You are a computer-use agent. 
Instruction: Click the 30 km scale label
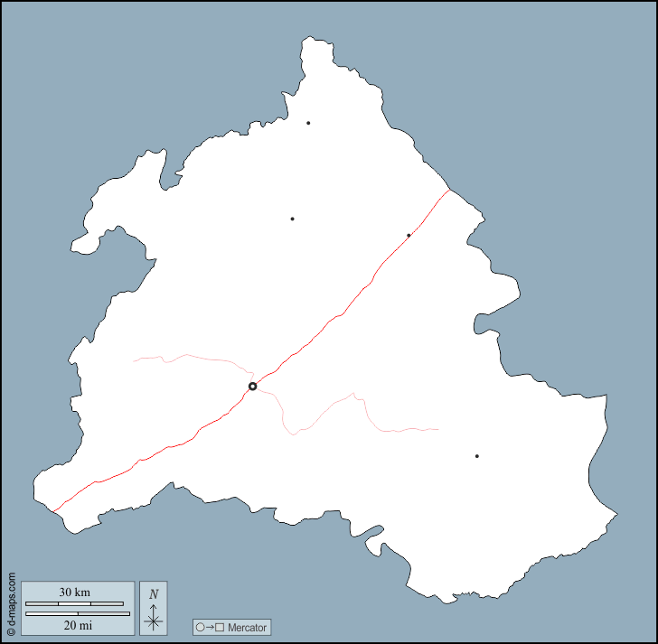tap(74, 593)
